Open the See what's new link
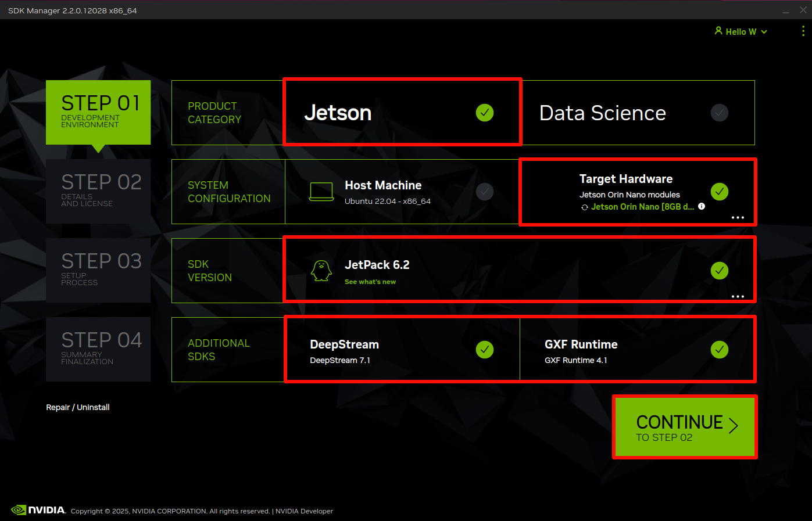Viewport: 812px width, 521px height. 370,282
